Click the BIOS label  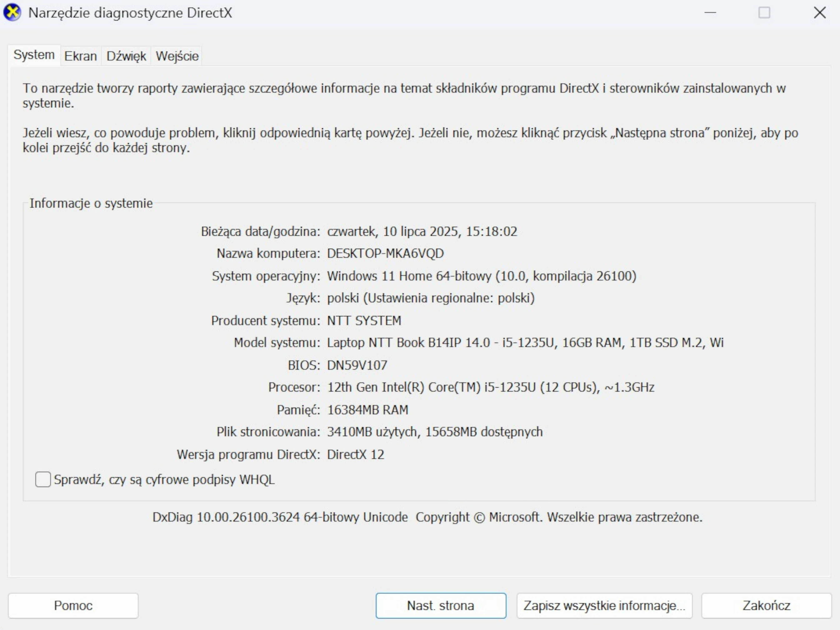point(304,365)
